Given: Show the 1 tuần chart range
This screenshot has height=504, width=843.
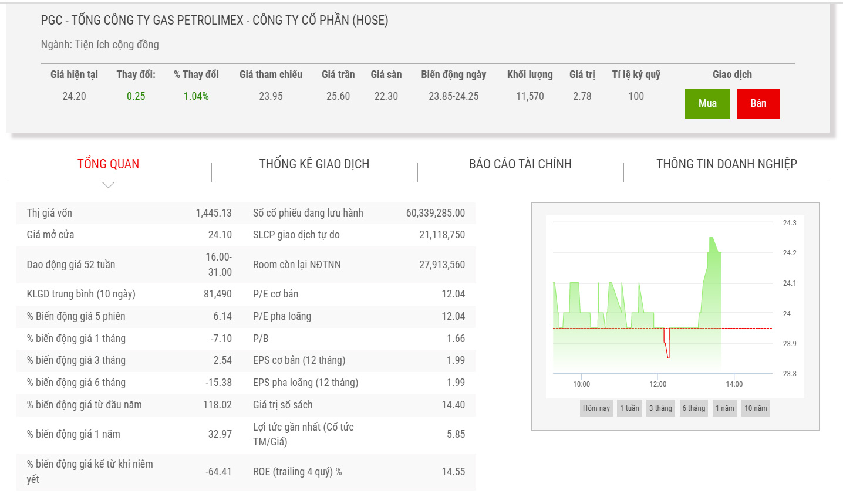Looking at the screenshot, I should point(629,408).
